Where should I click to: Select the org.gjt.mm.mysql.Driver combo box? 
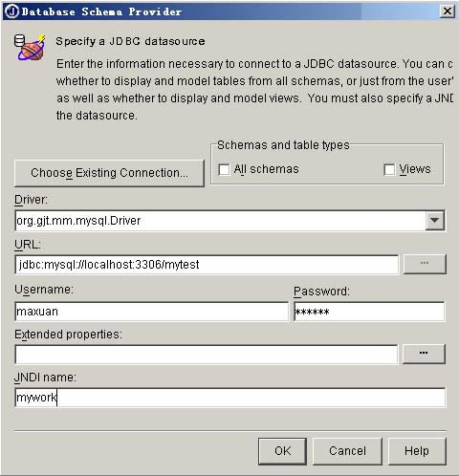click(x=229, y=221)
